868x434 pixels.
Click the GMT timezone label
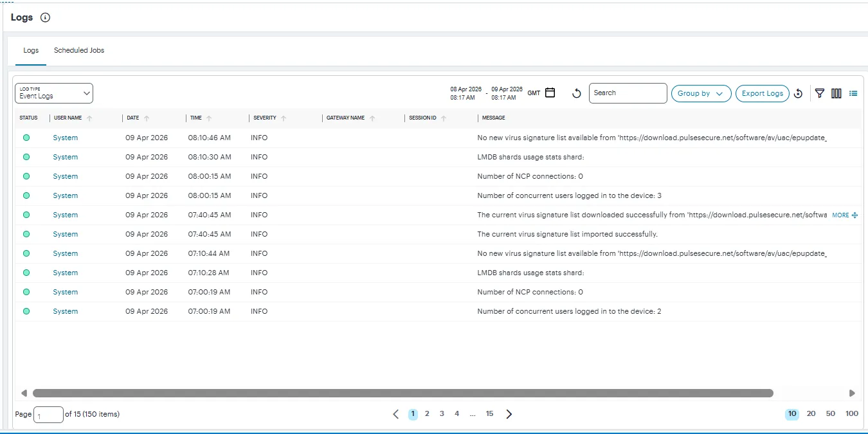coord(534,93)
